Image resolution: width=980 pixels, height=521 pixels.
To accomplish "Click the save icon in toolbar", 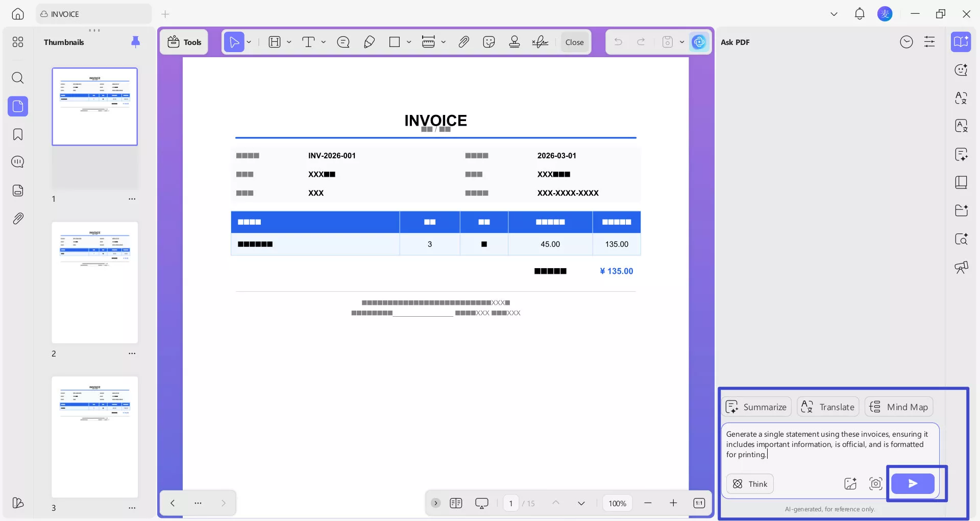I will point(668,42).
